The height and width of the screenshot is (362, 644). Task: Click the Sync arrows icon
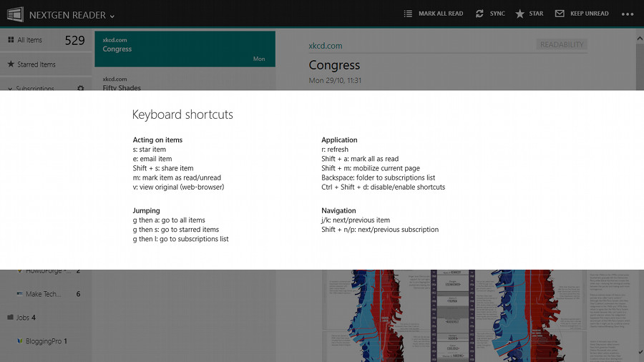479,14
